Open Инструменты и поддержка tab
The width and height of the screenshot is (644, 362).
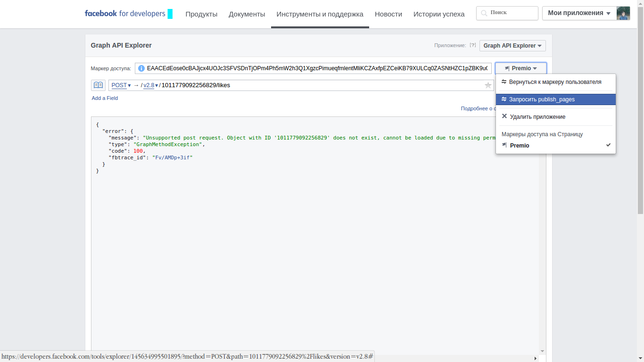pyautogui.click(x=320, y=14)
